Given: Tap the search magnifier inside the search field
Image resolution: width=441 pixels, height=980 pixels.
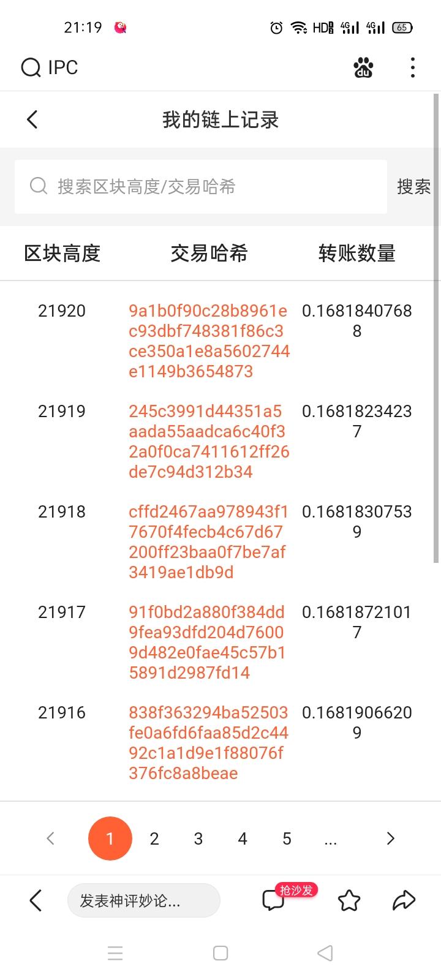Looking at the screenshot, I should pyautogui.click(x=38, y=186).
